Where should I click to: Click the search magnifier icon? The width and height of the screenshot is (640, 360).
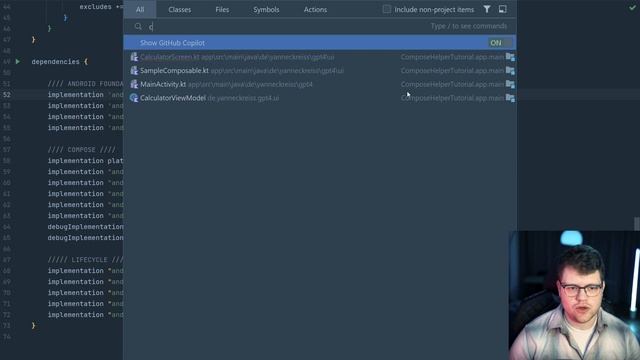[x=138, y=27]
